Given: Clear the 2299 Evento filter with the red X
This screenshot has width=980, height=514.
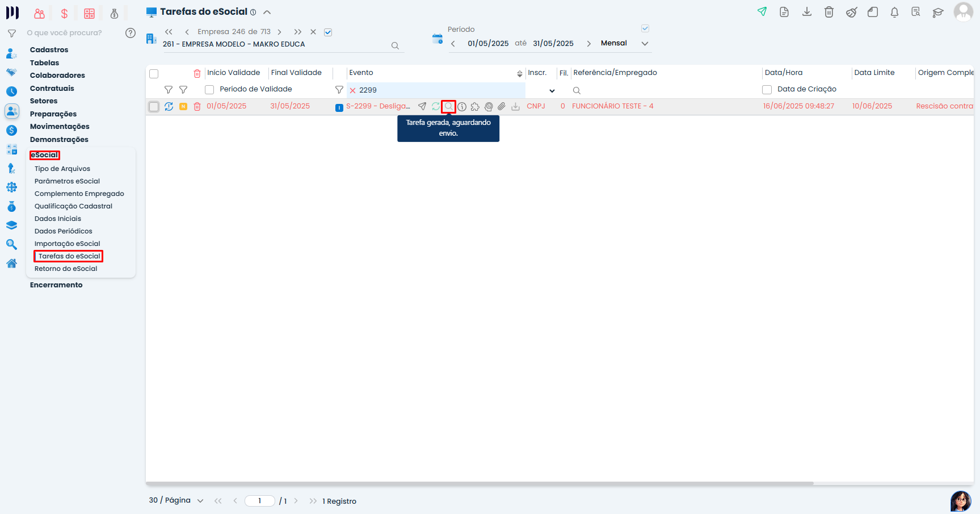Looking at the screenshot, I should (352, 90).
